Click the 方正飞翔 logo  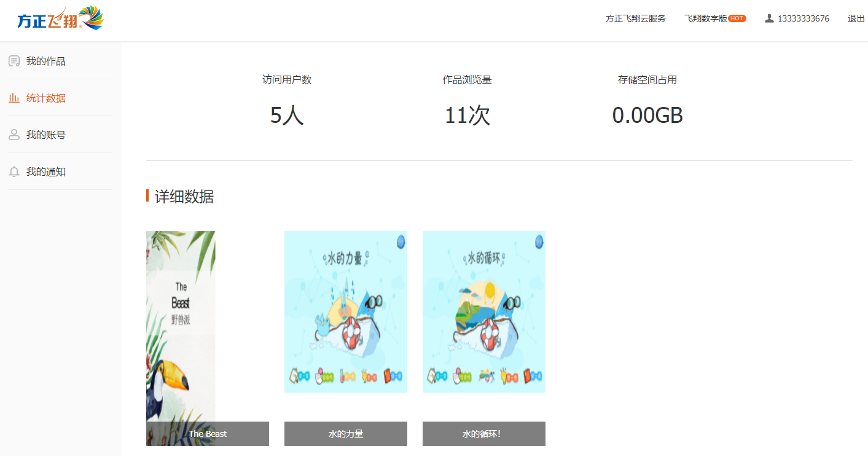pos(61,18)
